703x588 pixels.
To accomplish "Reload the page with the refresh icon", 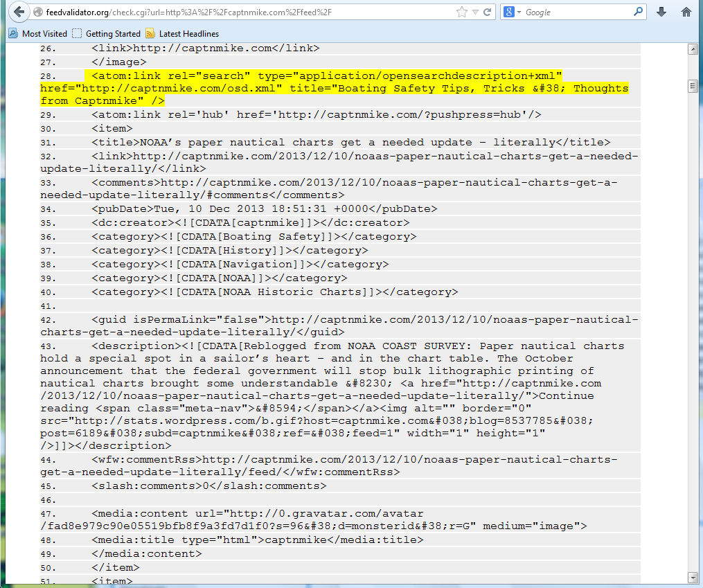I will [488, 12].
